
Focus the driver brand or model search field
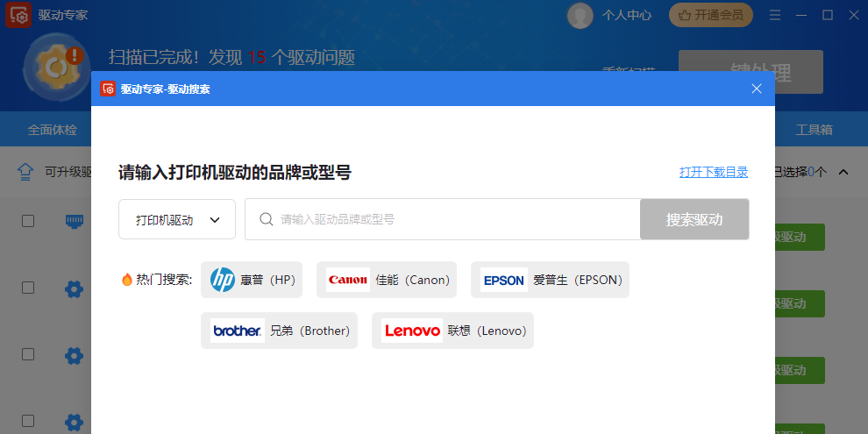[x=442, y=219]
